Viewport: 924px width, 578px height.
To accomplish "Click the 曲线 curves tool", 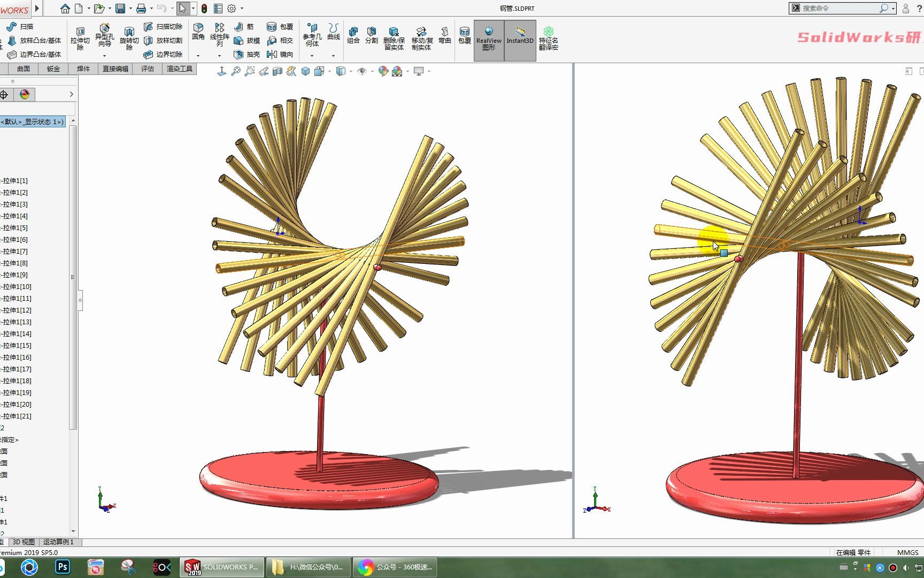I will 334,32.
